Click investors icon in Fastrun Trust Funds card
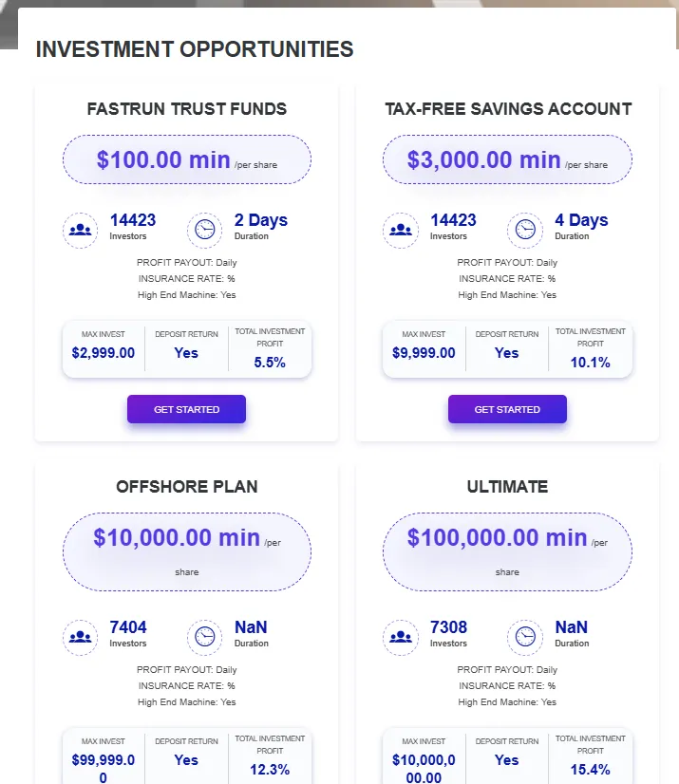 (x=80, y=230)
